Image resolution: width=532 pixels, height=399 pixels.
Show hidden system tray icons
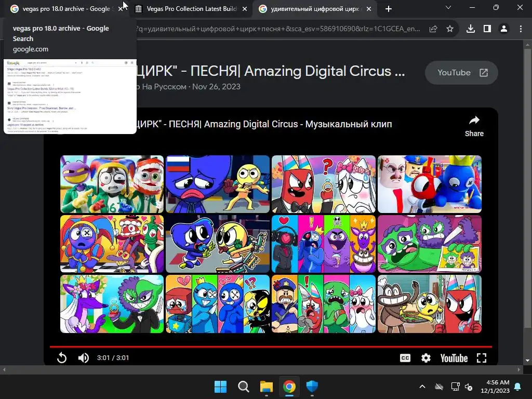click(x=422, y=387)
